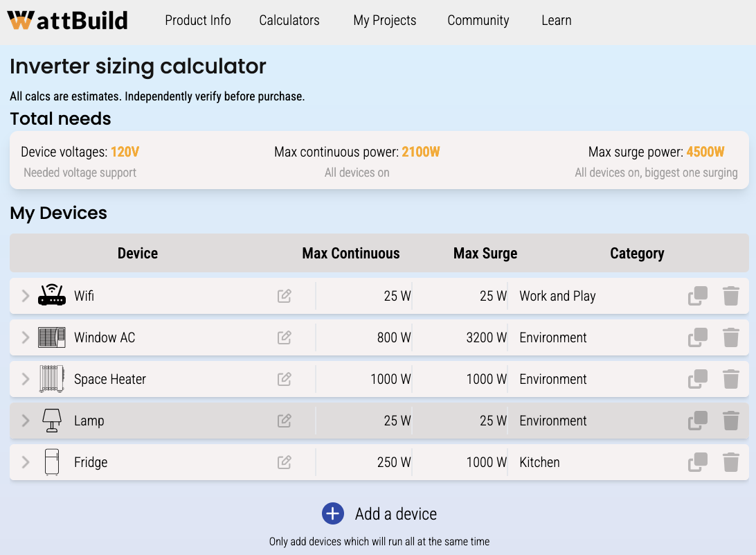
Task: Click the blue plus add icon
Action: [333, 513]
